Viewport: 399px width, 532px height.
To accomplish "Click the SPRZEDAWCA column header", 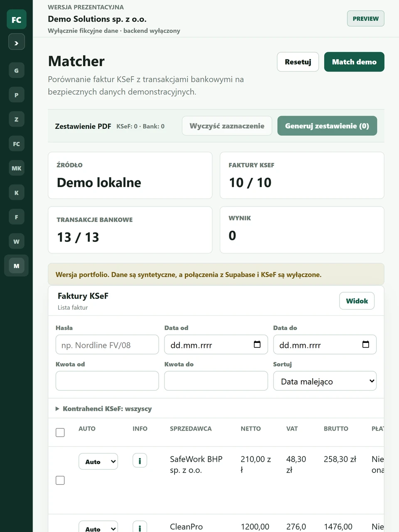I will (191, 429).
